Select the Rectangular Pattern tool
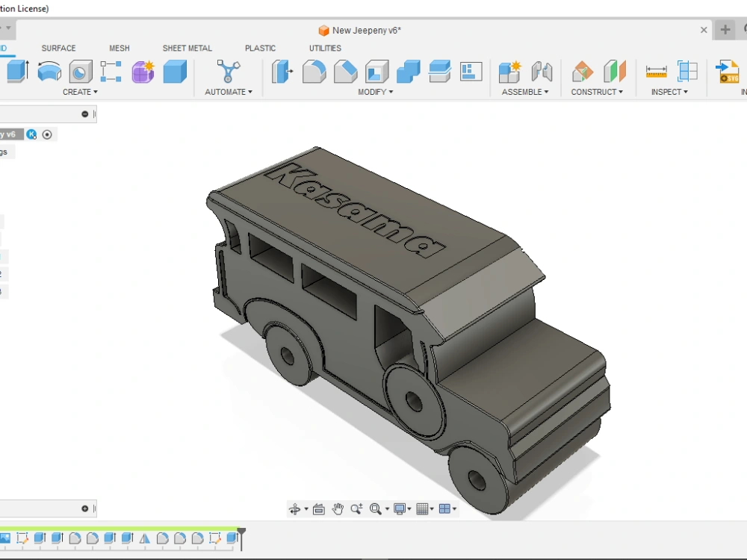 (111, 72)
